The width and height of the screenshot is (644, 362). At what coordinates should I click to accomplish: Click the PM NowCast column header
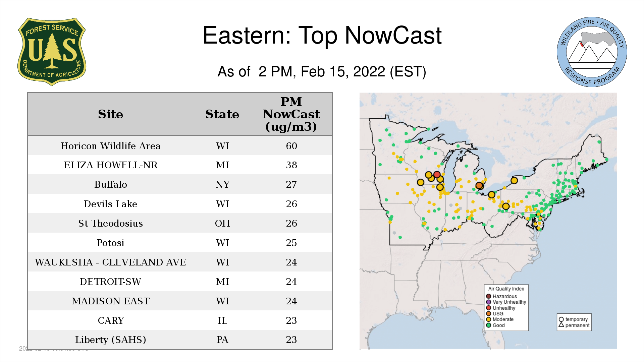coord(291,114)
